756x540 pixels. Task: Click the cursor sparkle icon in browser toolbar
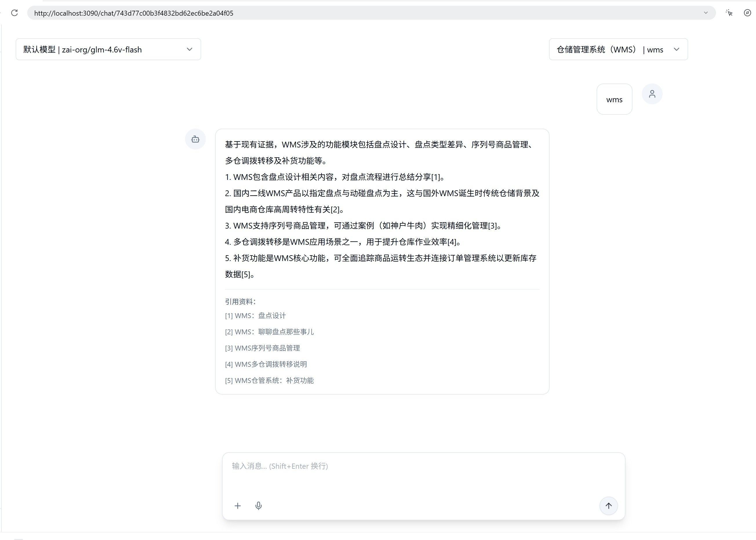coord(729,13)
